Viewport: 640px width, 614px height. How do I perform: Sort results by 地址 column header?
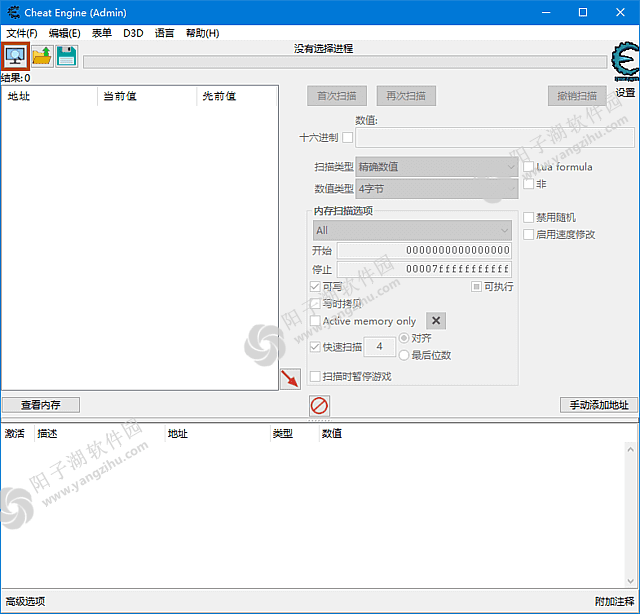50,96
